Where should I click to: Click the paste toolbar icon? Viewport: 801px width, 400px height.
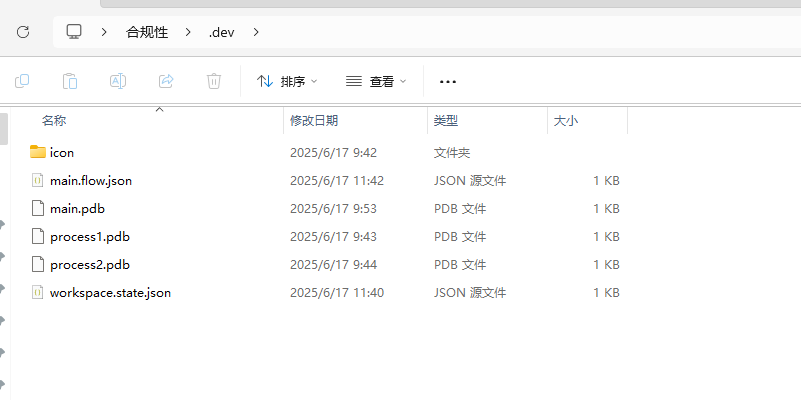pyautogui.click(x=70, y=81)
